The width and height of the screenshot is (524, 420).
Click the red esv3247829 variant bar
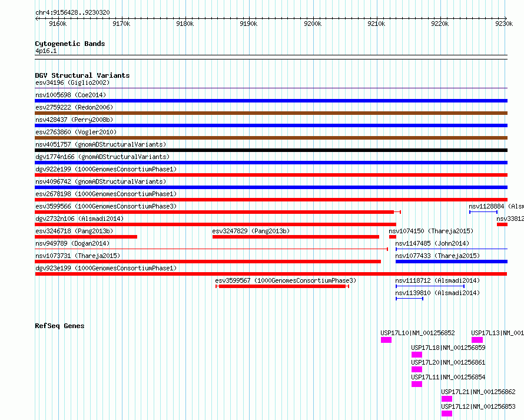click(x=296, y=237)
